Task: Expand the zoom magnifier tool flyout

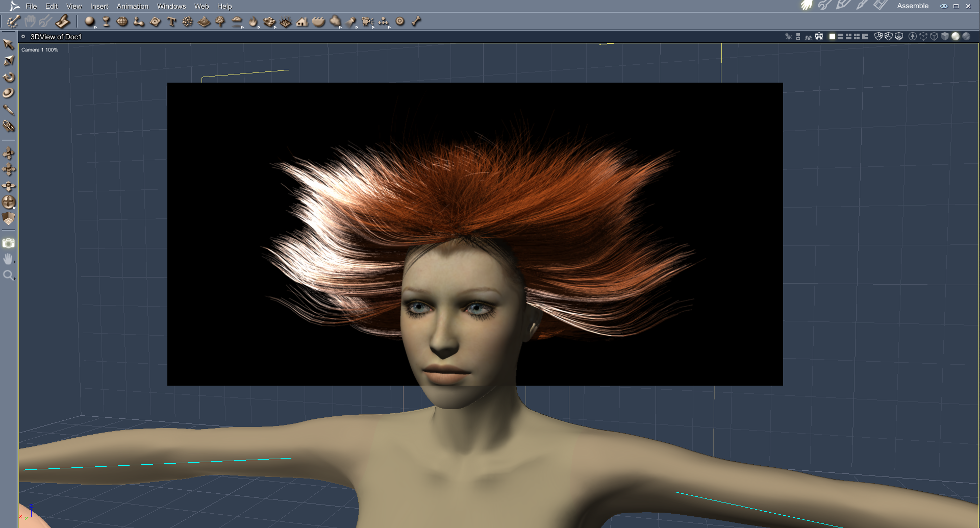Action: 15,279
